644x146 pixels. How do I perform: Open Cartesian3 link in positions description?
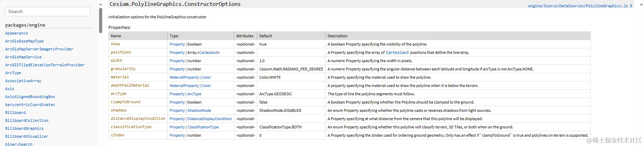click(x=397, y=52)
